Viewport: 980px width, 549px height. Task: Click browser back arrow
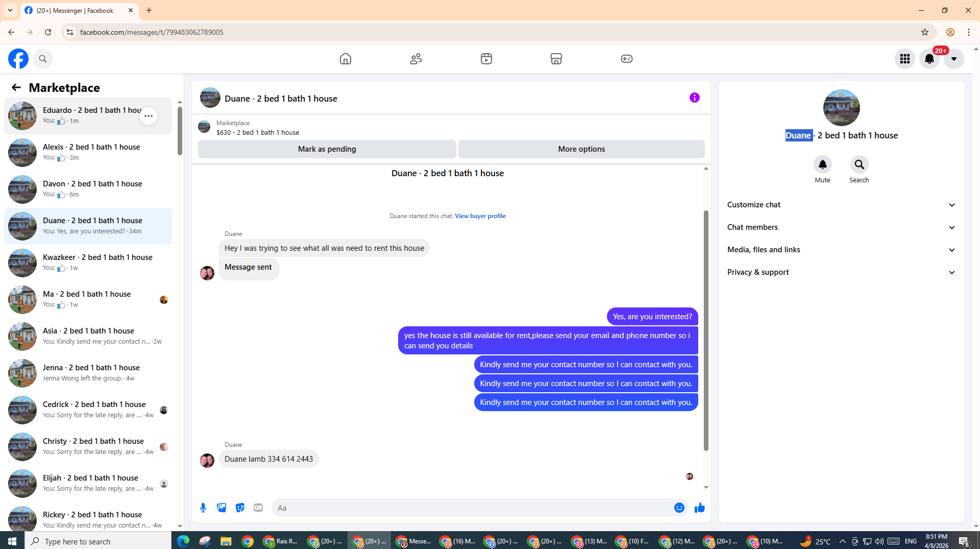tap(11, 32)
